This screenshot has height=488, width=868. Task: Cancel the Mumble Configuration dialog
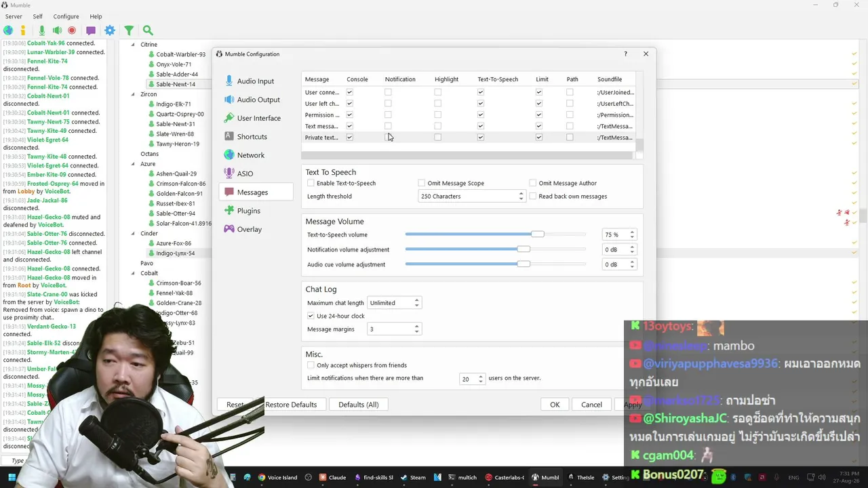click(591, 405)
